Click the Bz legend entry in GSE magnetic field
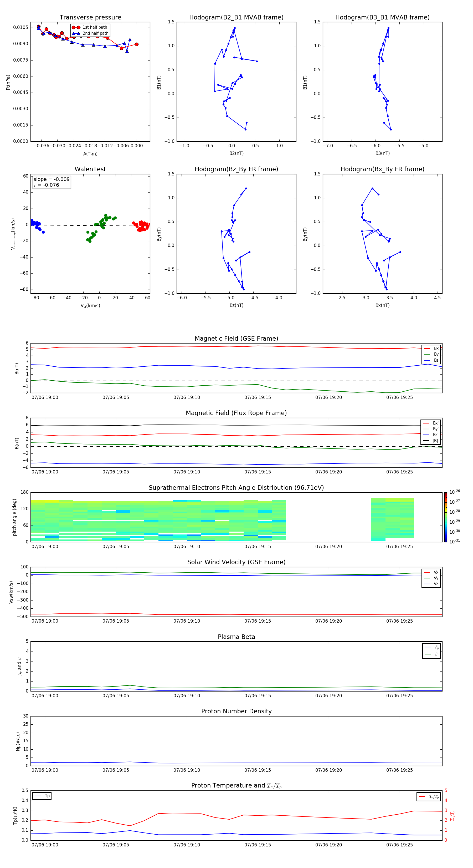The image size is (473, 868). coord(431,360)
